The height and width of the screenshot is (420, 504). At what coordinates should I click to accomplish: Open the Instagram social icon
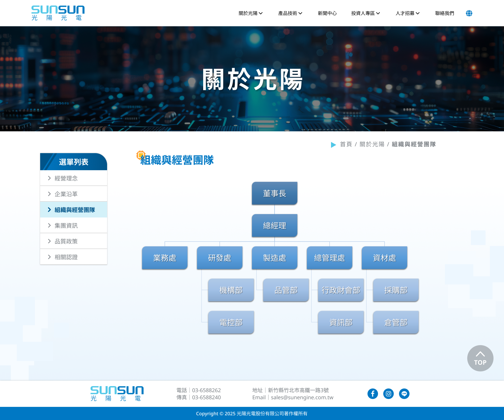[x=388, y=393]
